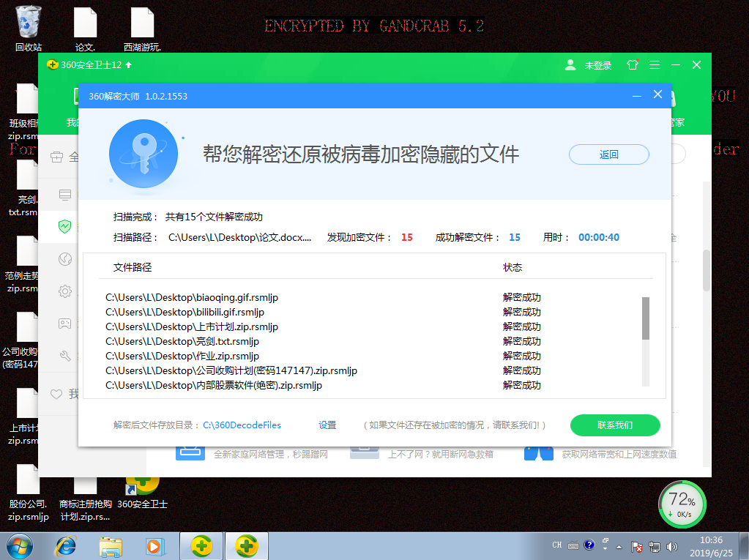Close the 360解密大师 dialog
Viewport: 749px width, 560px height.
coord(657,94)
